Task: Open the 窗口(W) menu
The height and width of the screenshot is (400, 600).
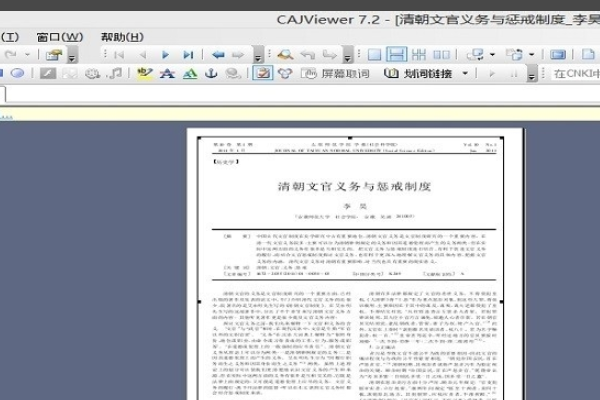Action: pos(60,37)
